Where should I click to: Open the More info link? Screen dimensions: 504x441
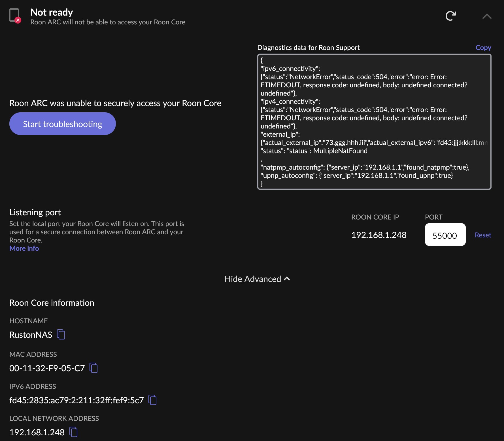click(x=24, y=248)
